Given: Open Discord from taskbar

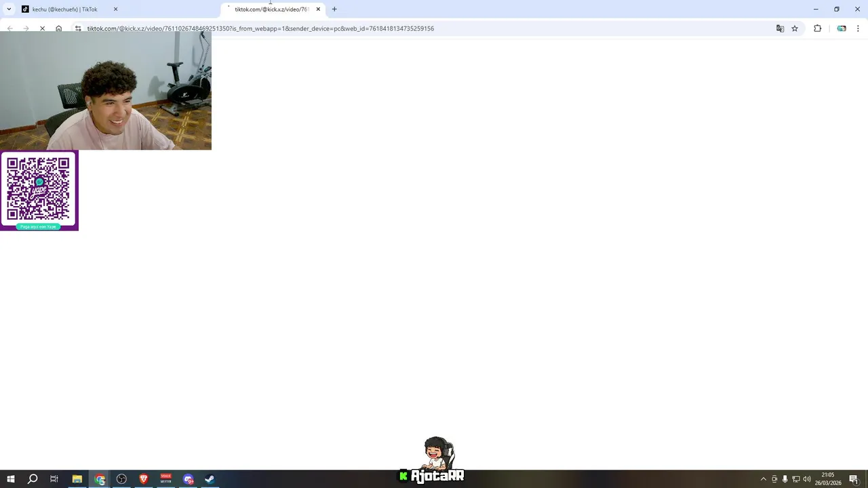Looking at the screenshot, I should click(189, 479).
